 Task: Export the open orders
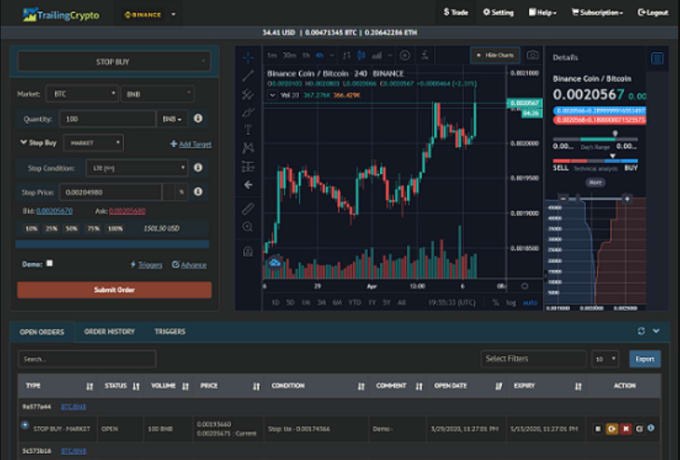(x=645, y=359)
